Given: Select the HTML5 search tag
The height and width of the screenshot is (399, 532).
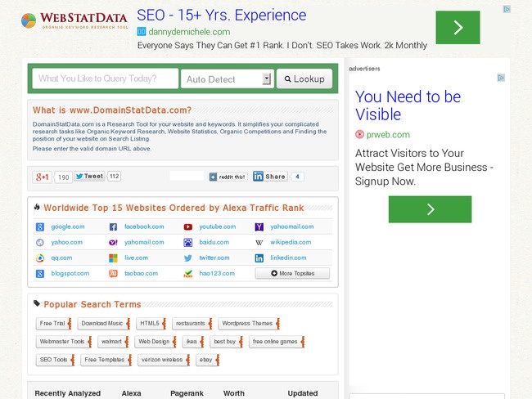Looking at the screenshot, I should (x=151, y=324).
